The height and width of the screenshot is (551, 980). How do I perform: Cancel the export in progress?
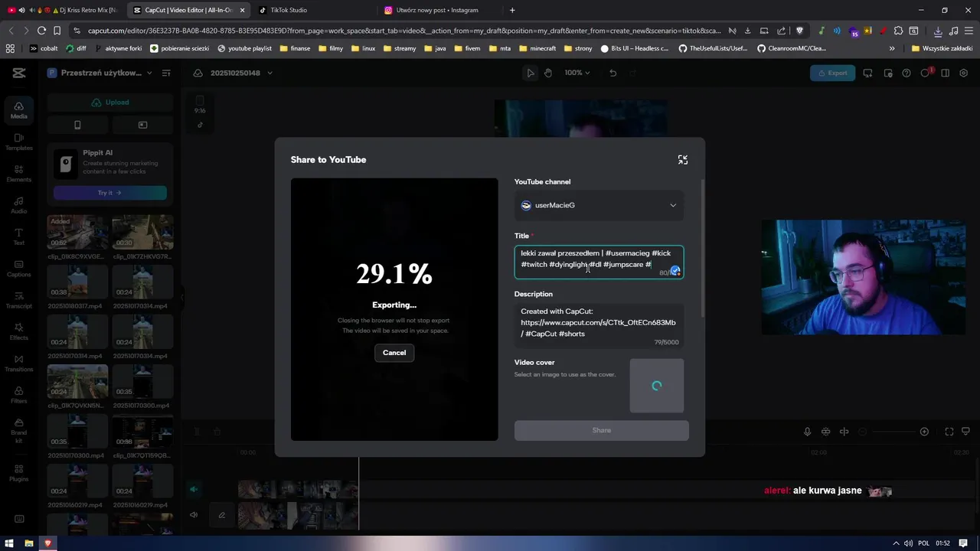(x=394, y=353)
